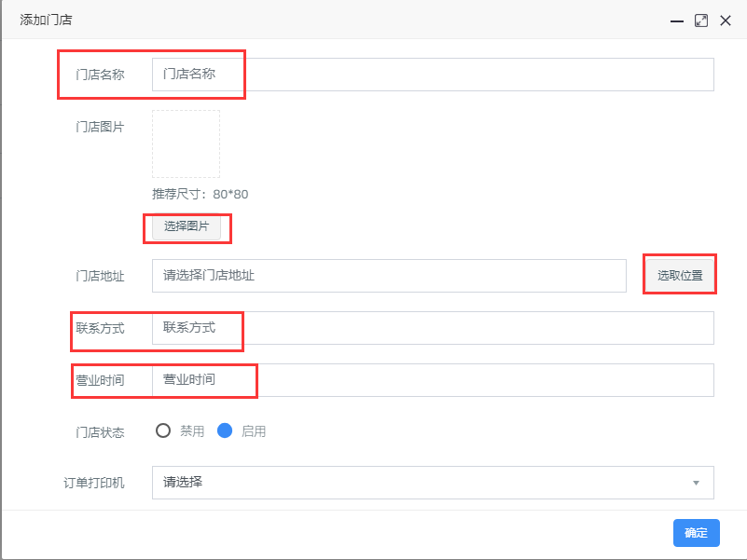
Task: Minimize the 添加门店 dialog
Action: point(676,20)
